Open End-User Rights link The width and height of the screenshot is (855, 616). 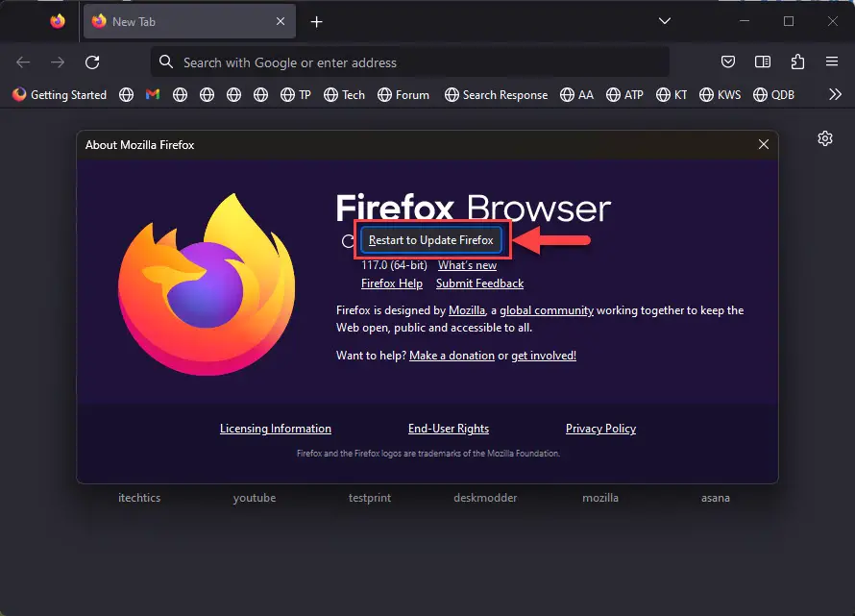coord(449,429)
